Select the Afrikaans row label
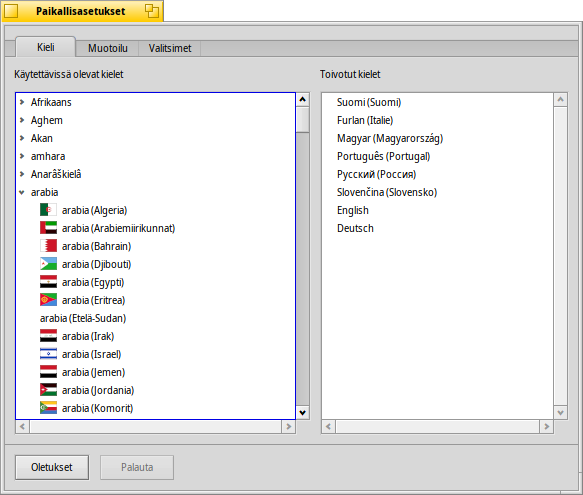 51,102
